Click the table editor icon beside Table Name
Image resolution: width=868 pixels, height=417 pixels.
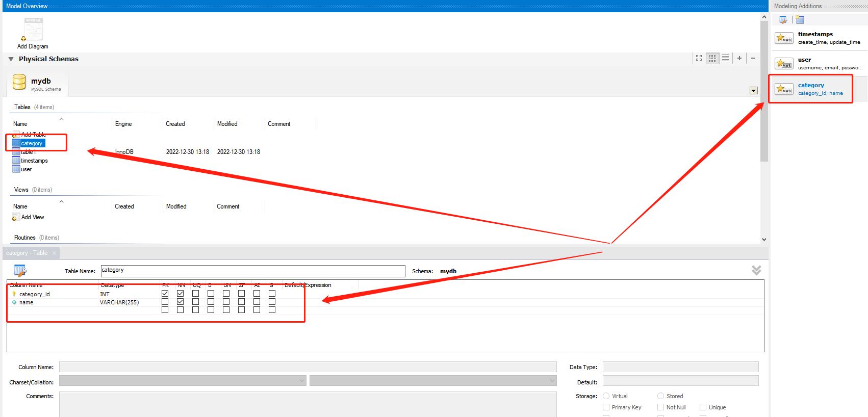20,271
